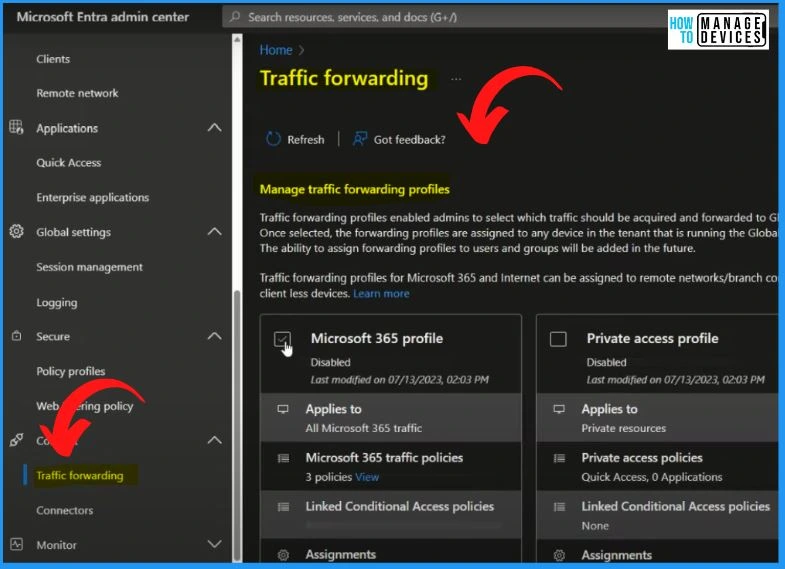Click Quick Access, 0 Applications text

tap(652, 477)
